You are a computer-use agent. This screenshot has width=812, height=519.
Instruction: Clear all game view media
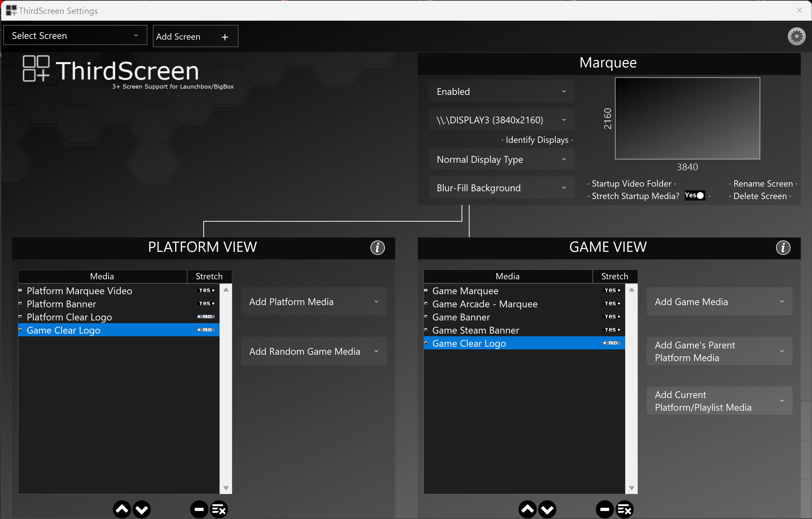coord(625,509)
